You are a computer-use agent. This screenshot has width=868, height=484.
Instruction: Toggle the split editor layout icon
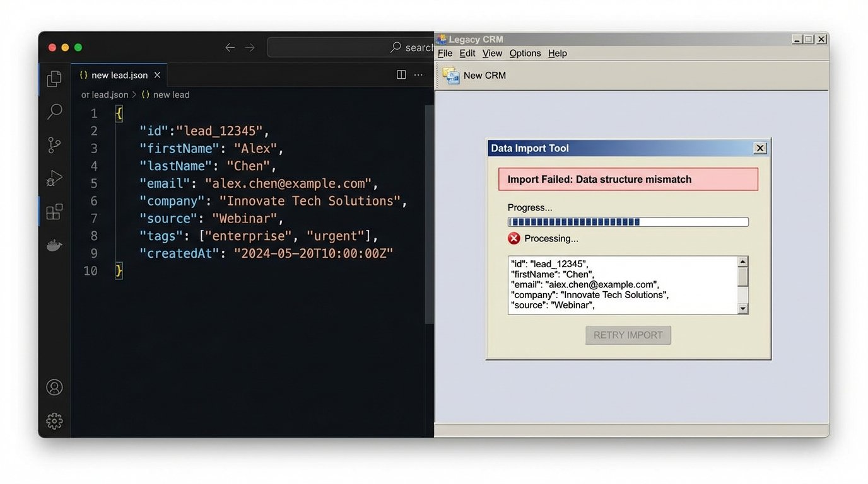click(x=401, y=75)
